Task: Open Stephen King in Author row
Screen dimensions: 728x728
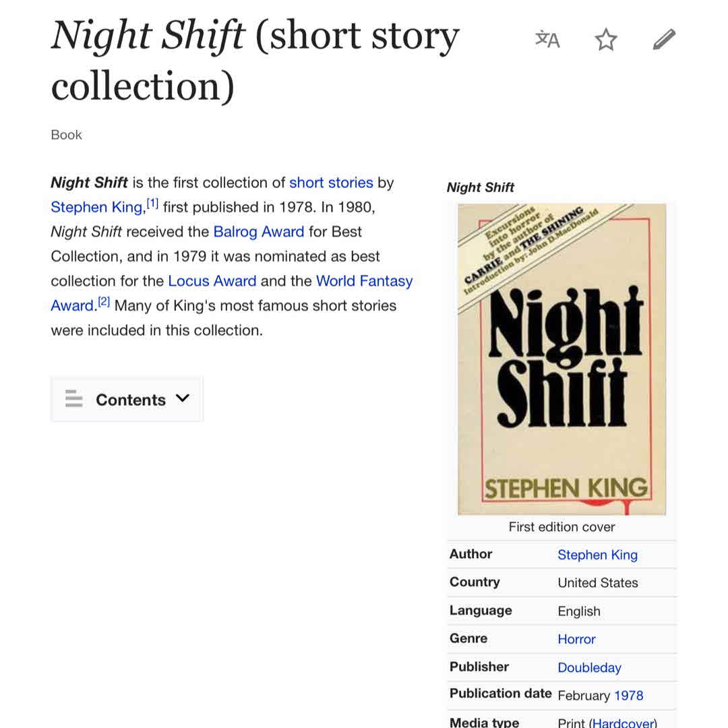Action: 597,555
